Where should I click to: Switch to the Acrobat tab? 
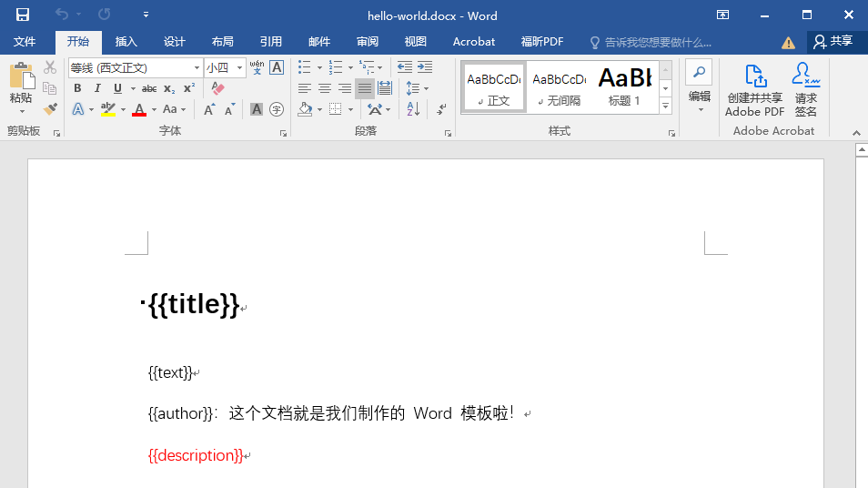[x=474, y=42]
